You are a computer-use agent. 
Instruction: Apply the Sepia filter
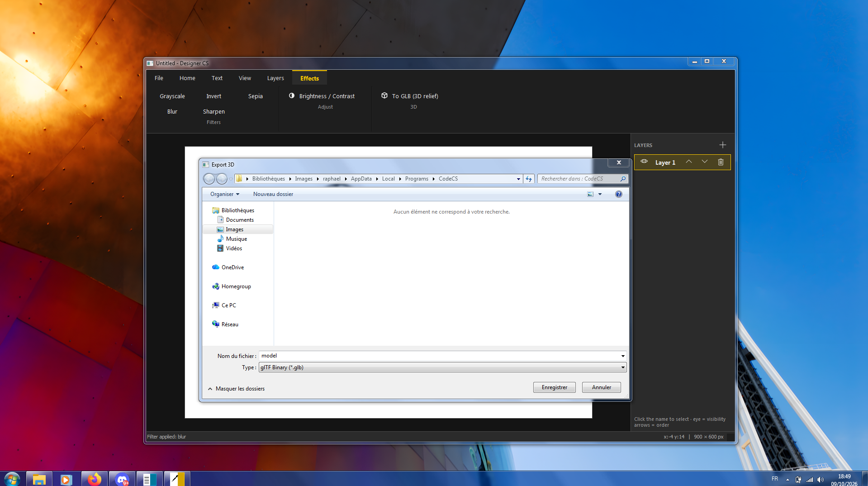click(x=255, y=96)
